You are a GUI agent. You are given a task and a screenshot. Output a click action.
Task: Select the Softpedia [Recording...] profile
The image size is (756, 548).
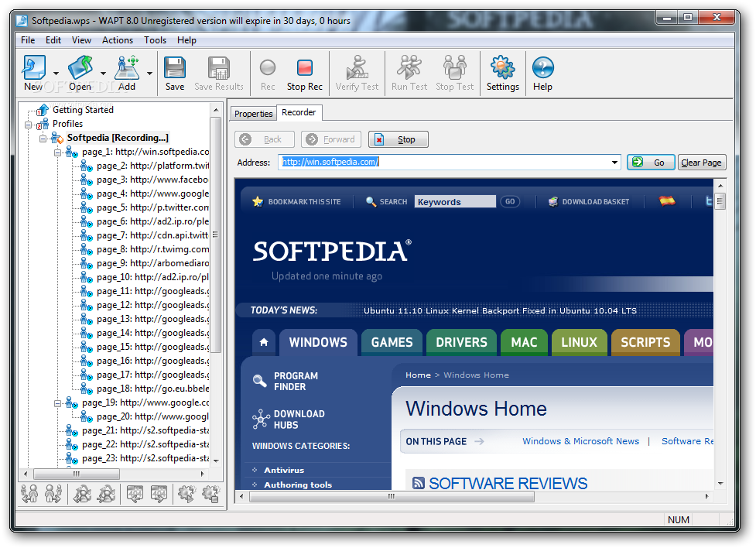(x=118, y=138)
